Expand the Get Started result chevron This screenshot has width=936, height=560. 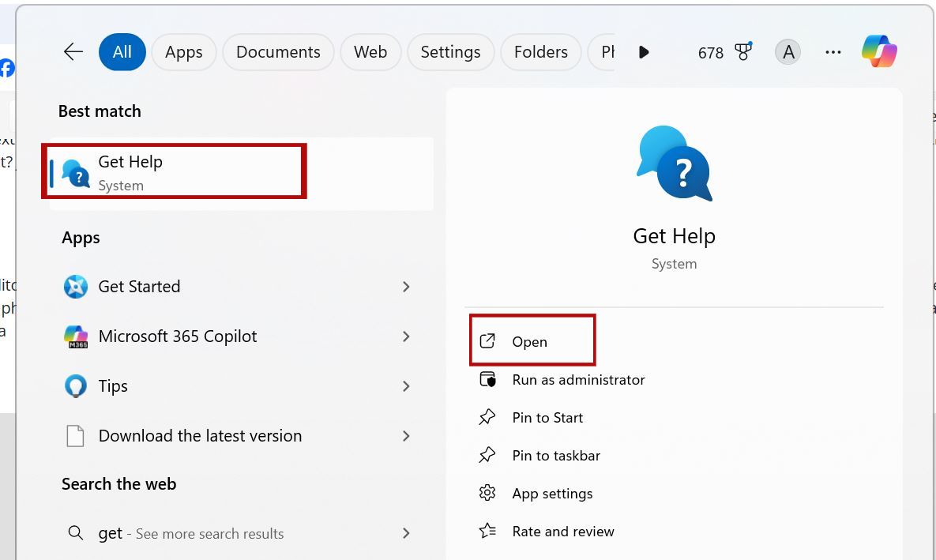pos(406,287)
